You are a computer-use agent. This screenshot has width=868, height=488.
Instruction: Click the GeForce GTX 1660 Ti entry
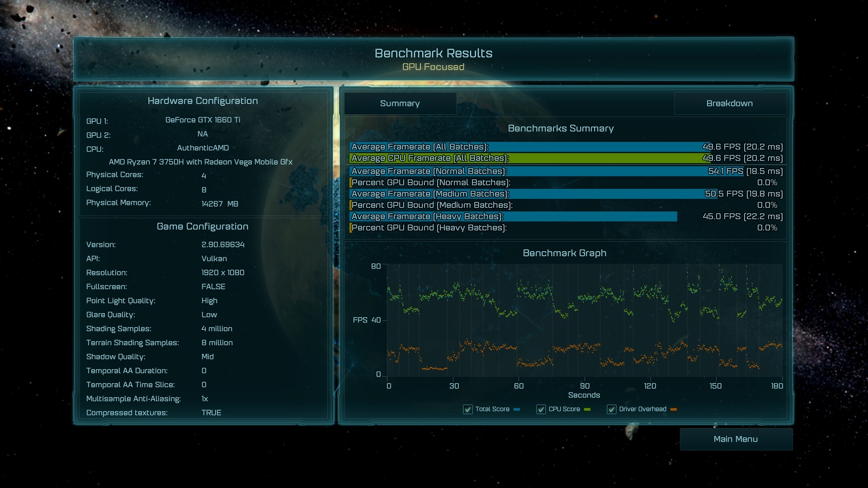[x=203, y=120]
